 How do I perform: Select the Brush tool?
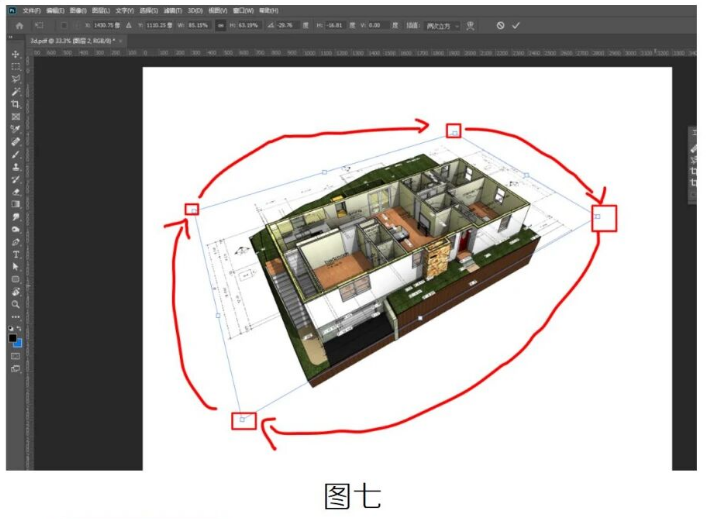tap(16, 155)
